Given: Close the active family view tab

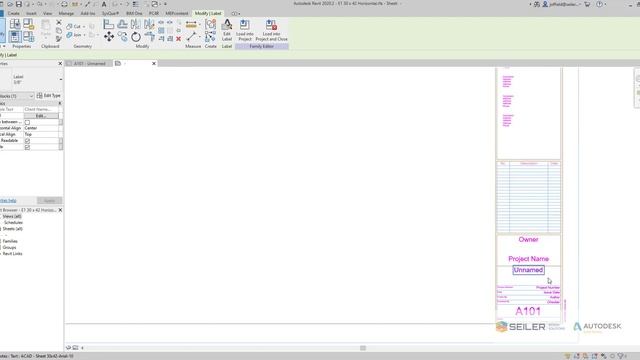Looking at the screenshot, I should tap(154, 64).
